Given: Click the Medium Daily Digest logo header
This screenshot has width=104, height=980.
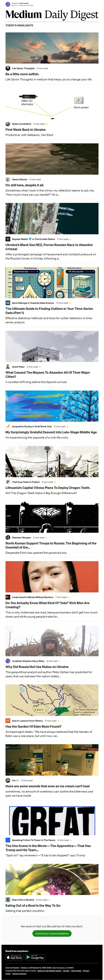Looking at the screenshot, I should (x=52, y=15).
